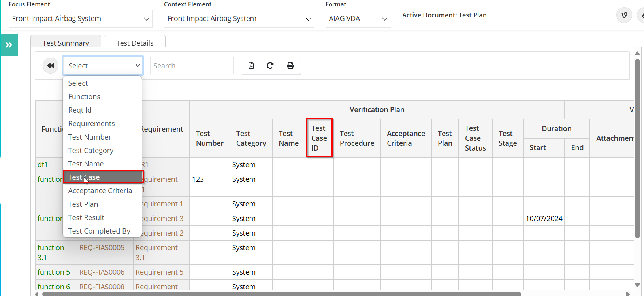Click the Test Stage column header
The image size is (644, 296).
click(x=508, y=138)
